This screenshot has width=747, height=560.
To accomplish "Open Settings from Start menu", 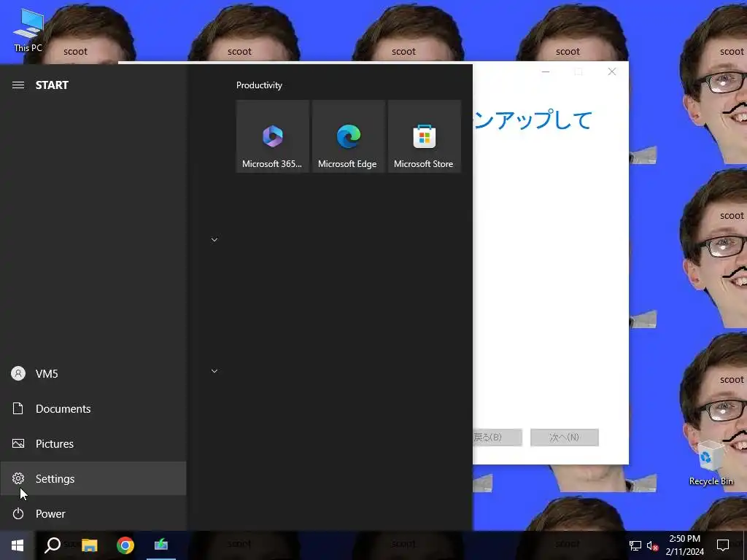I will click(93, 478).
